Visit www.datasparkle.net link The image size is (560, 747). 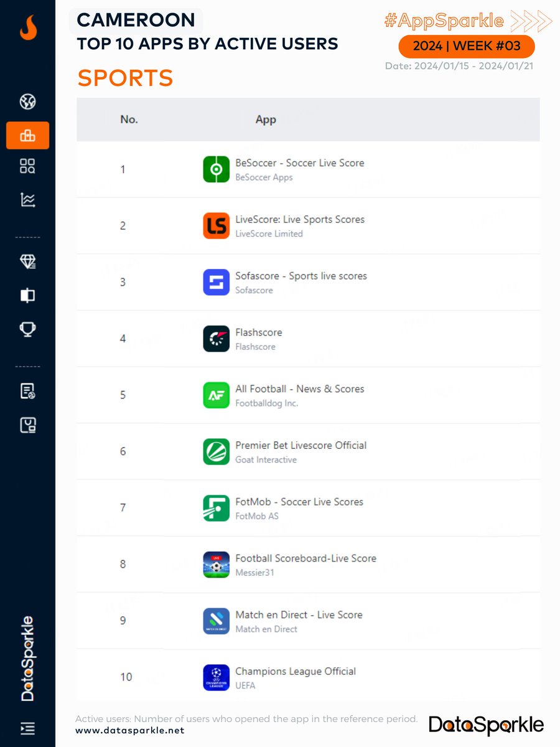coord(130,730)
